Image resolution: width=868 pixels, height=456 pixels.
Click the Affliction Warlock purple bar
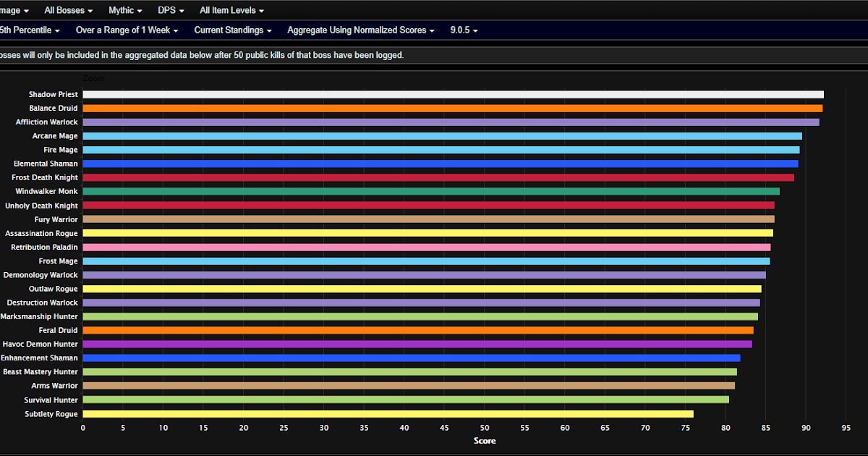(451, 122)
